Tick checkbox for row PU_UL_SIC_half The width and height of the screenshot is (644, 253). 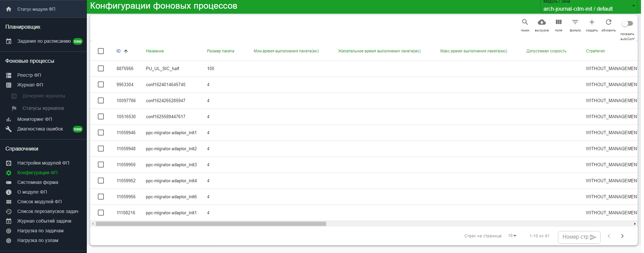[x=101, y=68]
